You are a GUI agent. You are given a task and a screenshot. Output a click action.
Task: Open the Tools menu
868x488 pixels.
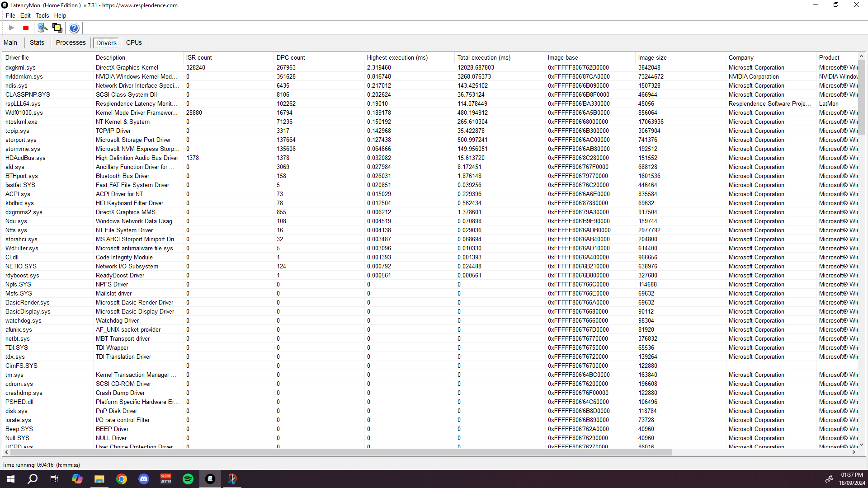[42, 15]
